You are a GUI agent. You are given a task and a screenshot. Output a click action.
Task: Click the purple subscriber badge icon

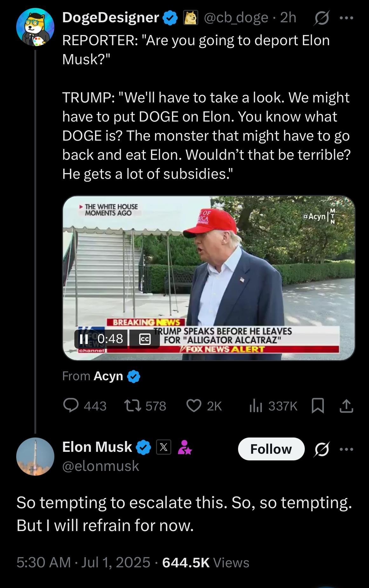(x=184, y=447)
